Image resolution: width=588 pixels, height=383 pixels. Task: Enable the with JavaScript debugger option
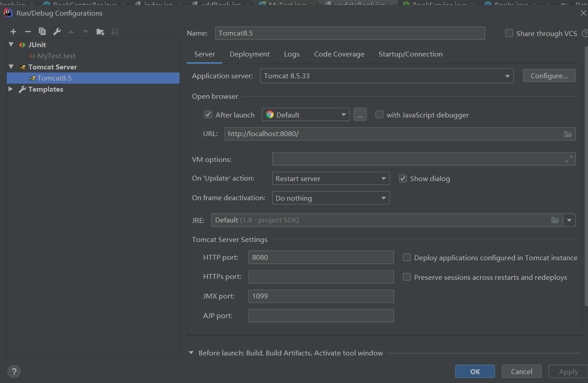(x=379, y=115)
